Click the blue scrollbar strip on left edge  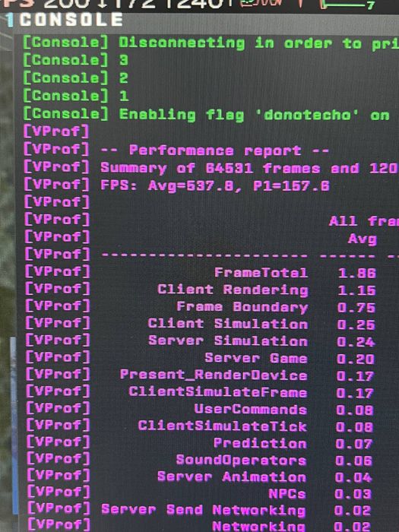click(14, 424)
